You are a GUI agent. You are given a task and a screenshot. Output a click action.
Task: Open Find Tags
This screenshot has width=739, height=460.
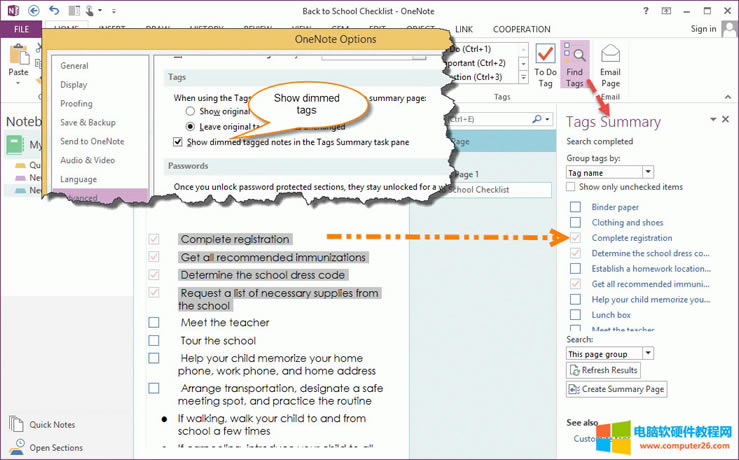point(575,65)
